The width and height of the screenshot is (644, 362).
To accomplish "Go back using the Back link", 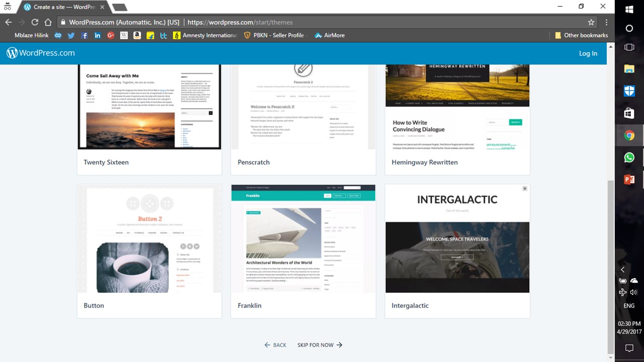I will click(x=275, y=345).
